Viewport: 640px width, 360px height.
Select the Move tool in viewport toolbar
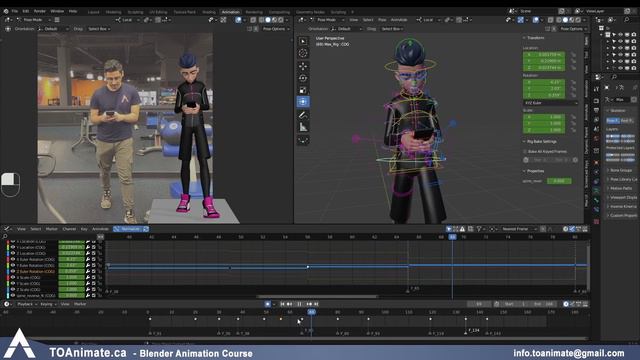point(303,66)
